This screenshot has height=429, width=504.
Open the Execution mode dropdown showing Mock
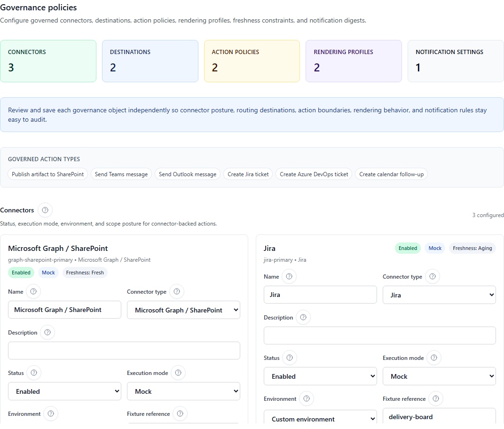pos(439,376)
